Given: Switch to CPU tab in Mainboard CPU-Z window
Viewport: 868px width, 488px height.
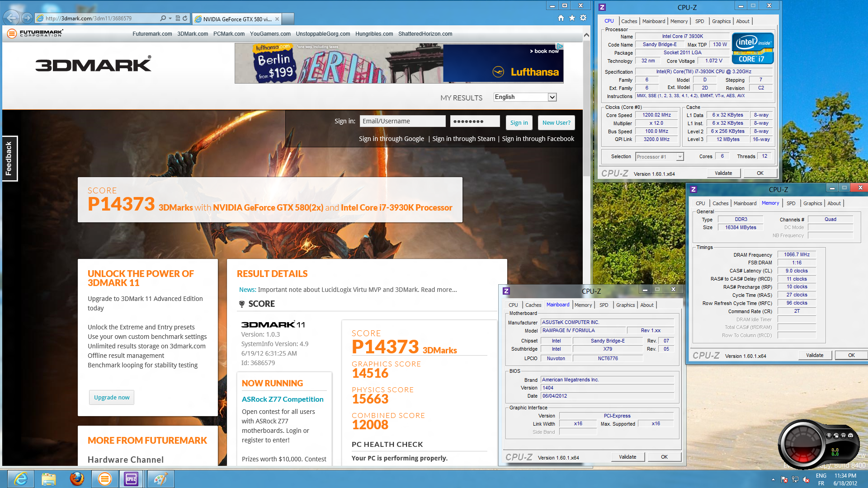Looking at the screenshot, I should click(x=513, y=305).
